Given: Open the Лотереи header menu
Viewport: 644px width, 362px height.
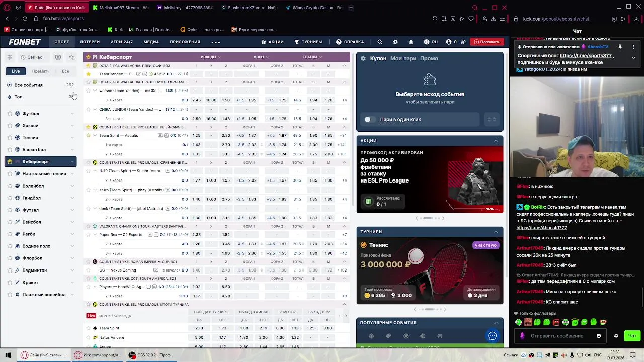Looking at the screenshot, I should coord(90,42).
